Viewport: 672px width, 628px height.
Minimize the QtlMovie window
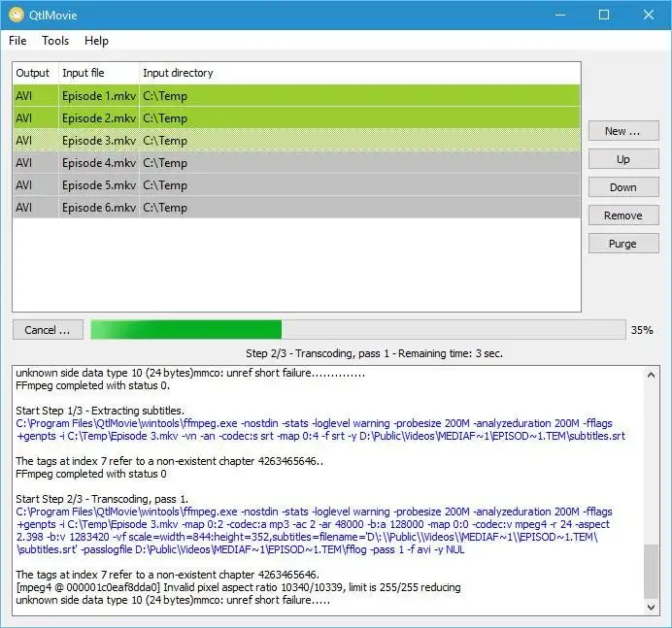pos(560,15)
